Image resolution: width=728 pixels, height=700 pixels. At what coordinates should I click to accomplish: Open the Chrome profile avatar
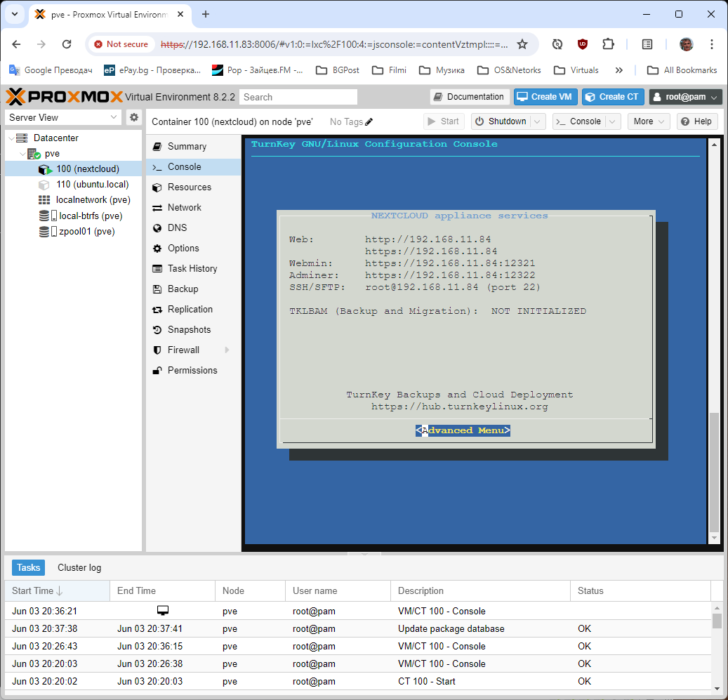click(686, 44)
